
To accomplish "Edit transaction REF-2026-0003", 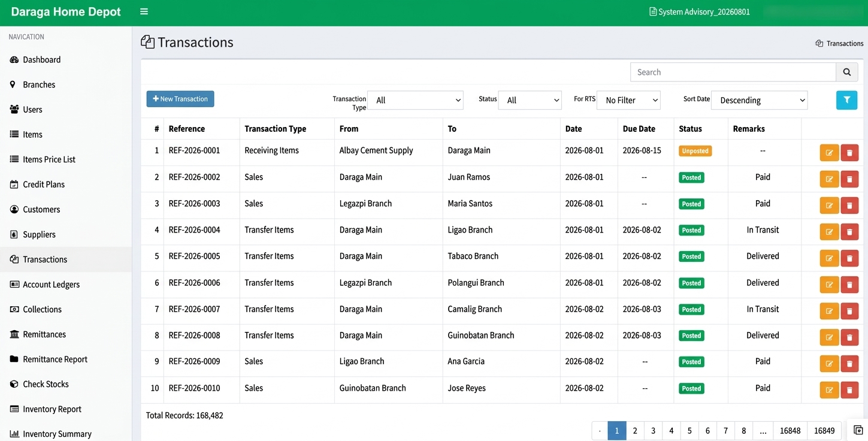I will click(x=829, y=206).
